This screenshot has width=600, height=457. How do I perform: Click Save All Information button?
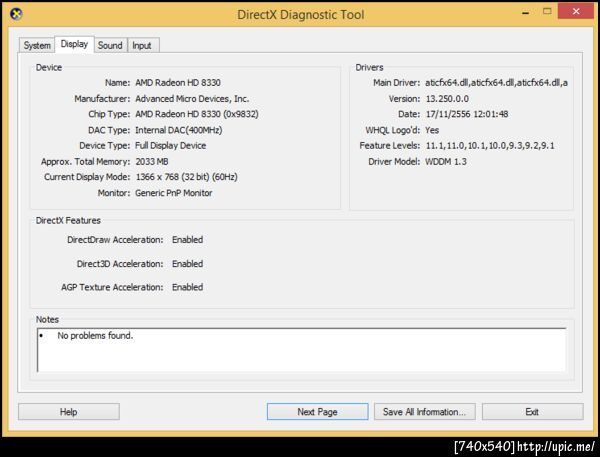[x=425, y=412]
